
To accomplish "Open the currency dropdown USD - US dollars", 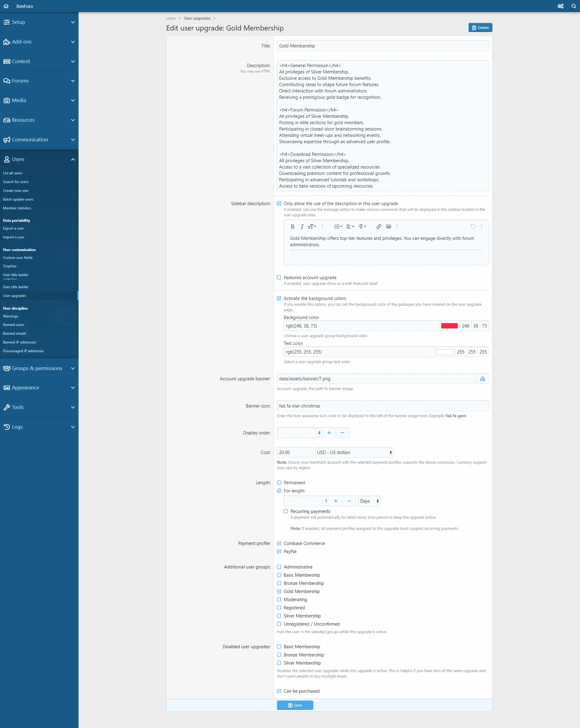I will coord(354,452).
